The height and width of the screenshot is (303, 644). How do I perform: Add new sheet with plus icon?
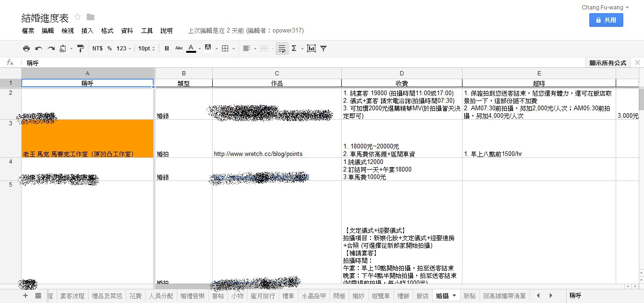(25, 295)
